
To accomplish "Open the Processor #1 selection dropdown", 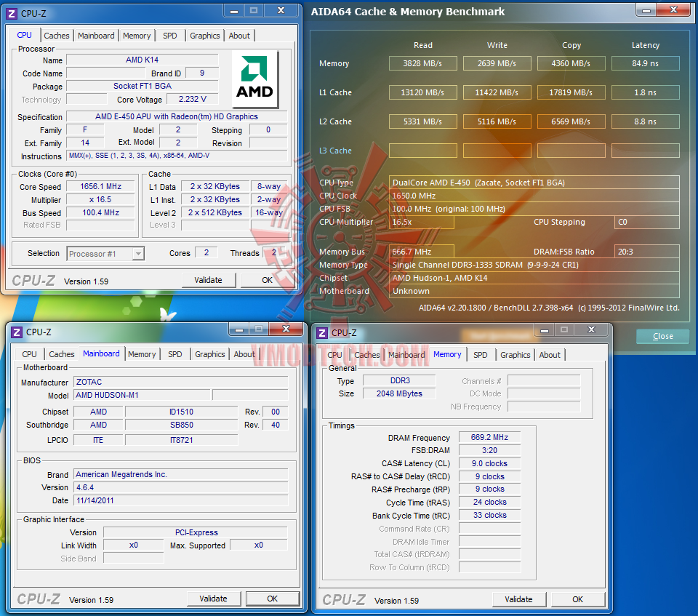I will (x=138, y=254).
